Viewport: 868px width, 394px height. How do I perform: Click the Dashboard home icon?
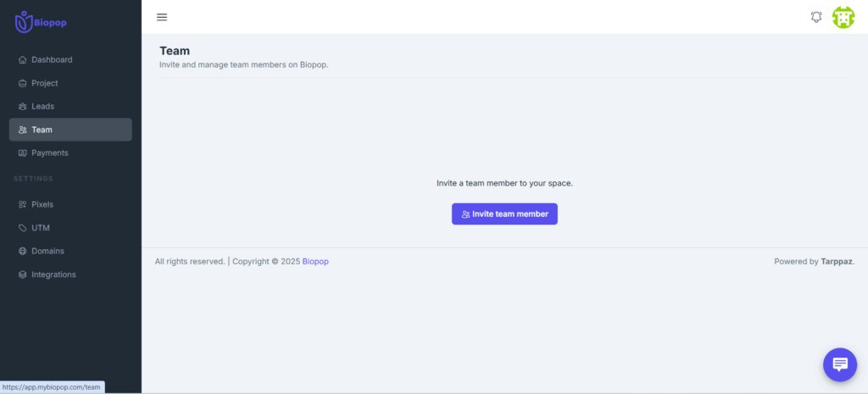[23, 60]
